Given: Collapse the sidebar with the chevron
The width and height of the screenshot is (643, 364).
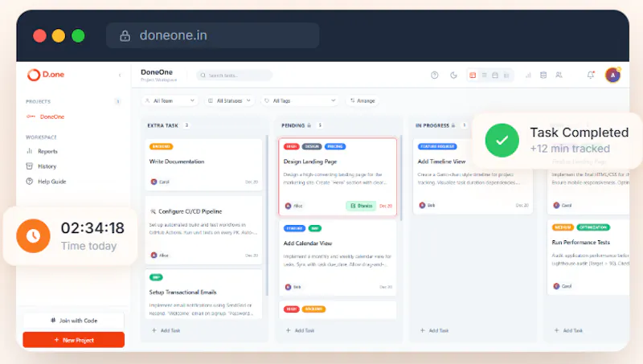Looking at the screenshot, I should pos(120,75).
